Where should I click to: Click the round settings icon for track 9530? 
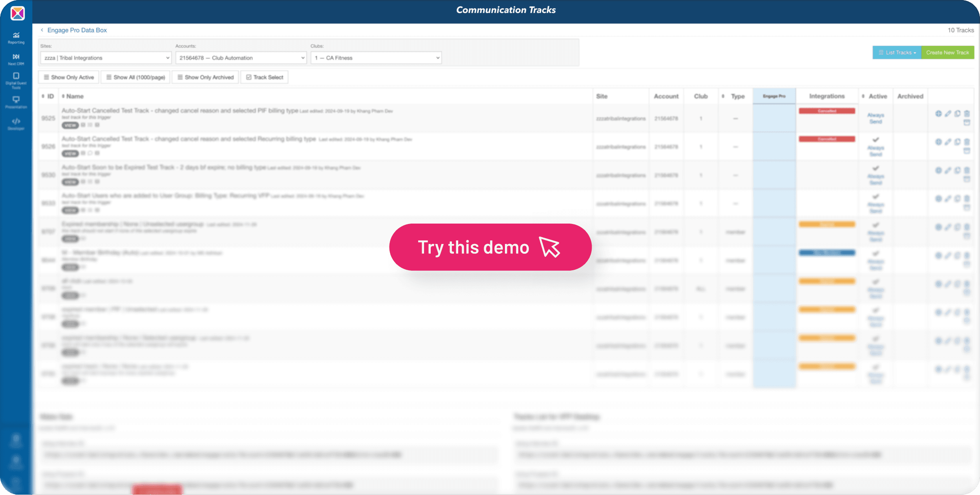(x=938, y=170)
